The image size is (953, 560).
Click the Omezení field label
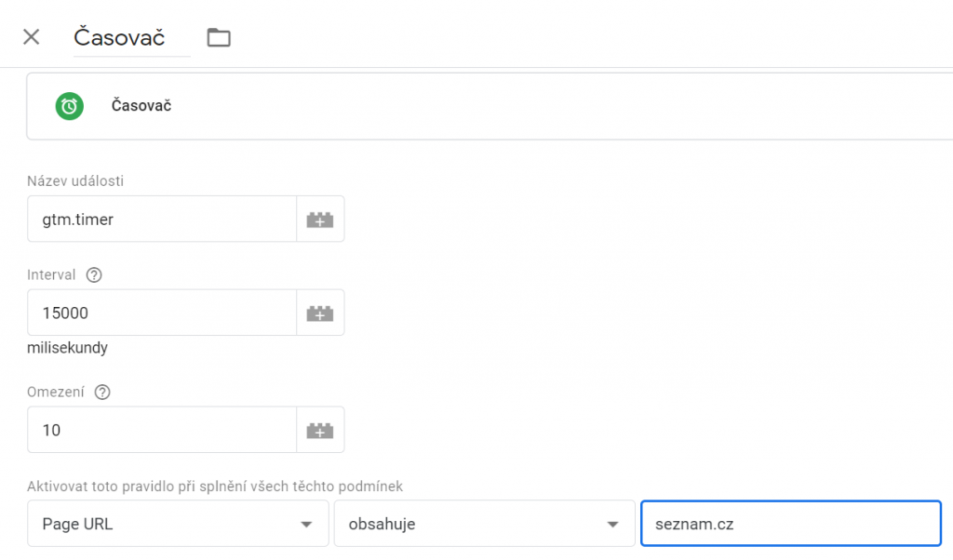[55, 393]
